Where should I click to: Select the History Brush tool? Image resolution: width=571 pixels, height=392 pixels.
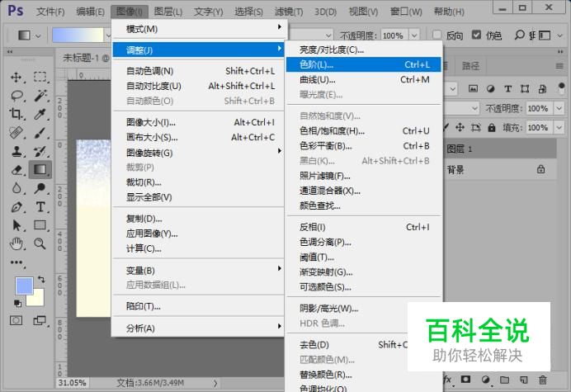pos(40,151)
